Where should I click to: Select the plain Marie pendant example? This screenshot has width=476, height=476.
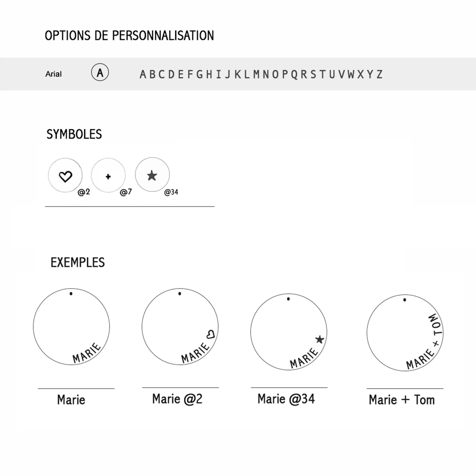[71, 327]
